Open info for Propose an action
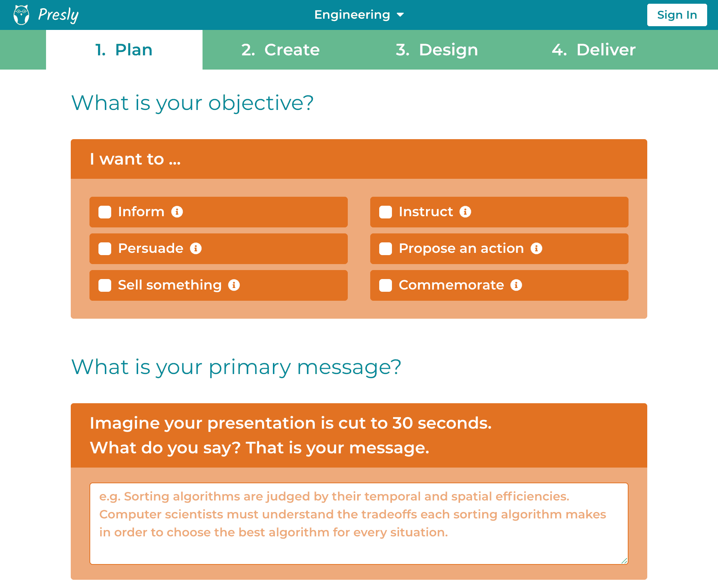Viewport: 718px width, 588px height. tap(536, 248)
